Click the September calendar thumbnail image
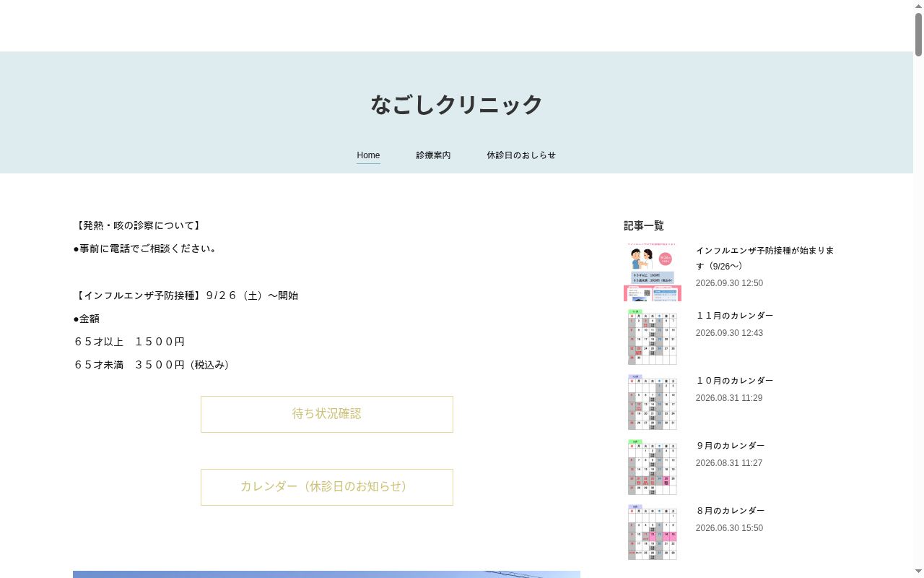The image size is (924, 578). [653, 467]
